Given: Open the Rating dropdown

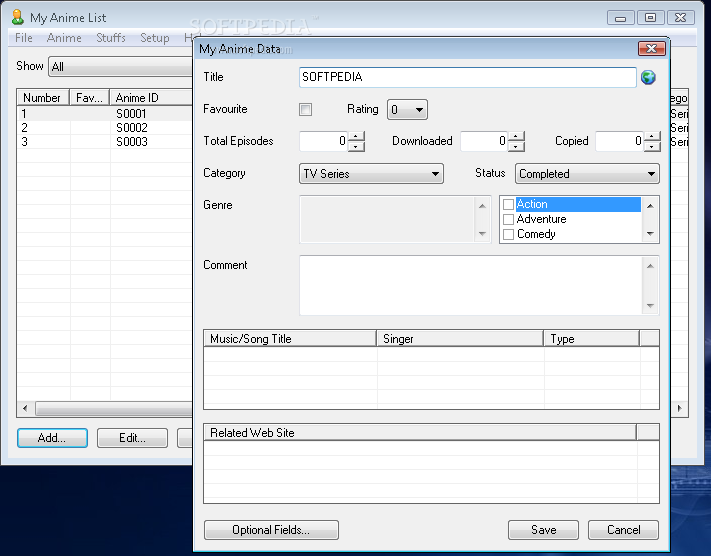Looking at the screenshot, I should [407, 110].
